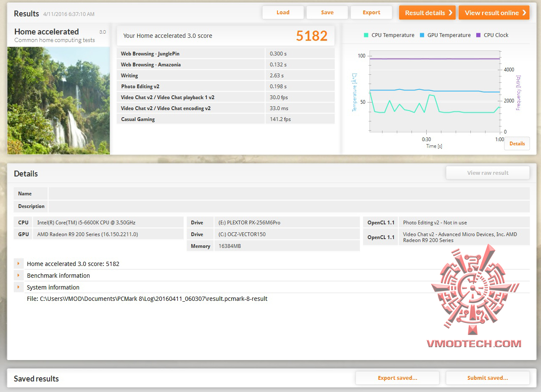Click the 33.0 ms value

click(x=278, y=108)
